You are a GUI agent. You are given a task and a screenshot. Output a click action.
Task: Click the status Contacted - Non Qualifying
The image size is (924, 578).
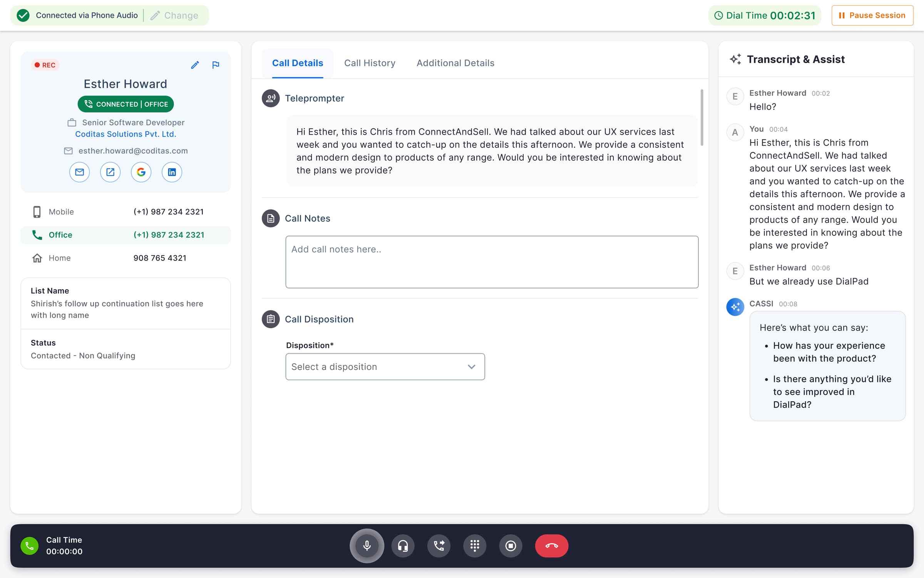click(83, 356)
